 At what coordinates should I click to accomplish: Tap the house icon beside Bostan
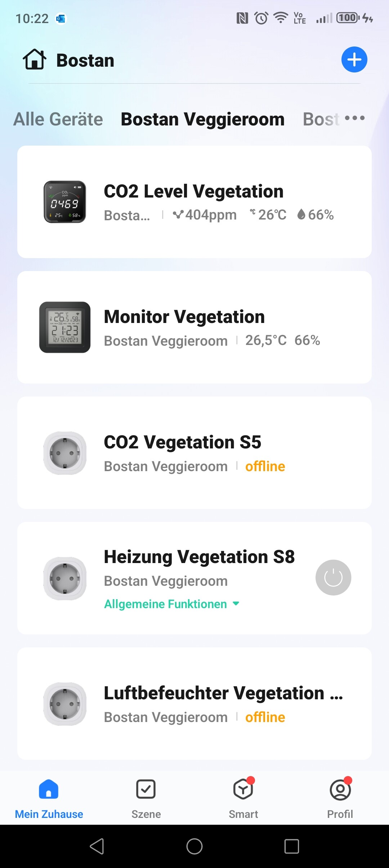35,59
